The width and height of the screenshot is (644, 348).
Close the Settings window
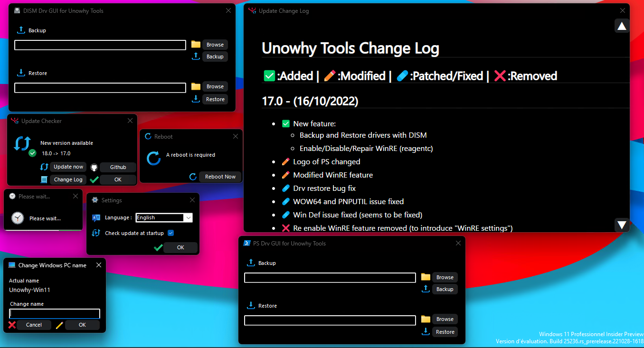[192, 200]
